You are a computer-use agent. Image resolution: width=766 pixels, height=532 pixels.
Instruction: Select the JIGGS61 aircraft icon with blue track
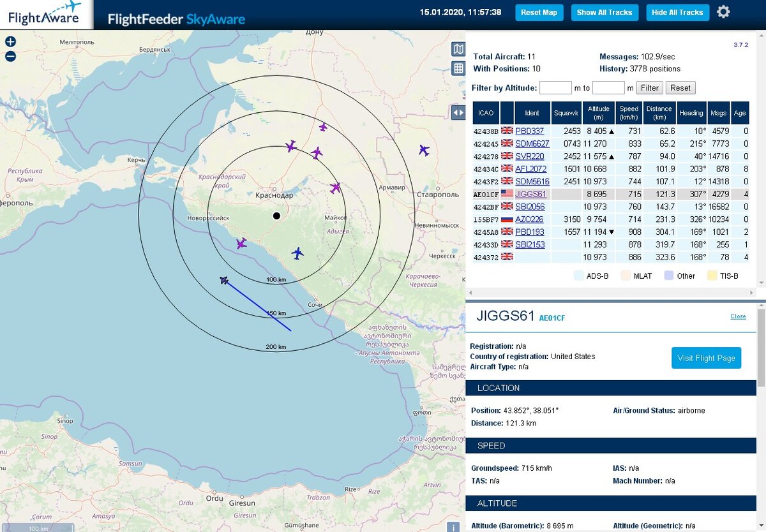coord(224,280)
